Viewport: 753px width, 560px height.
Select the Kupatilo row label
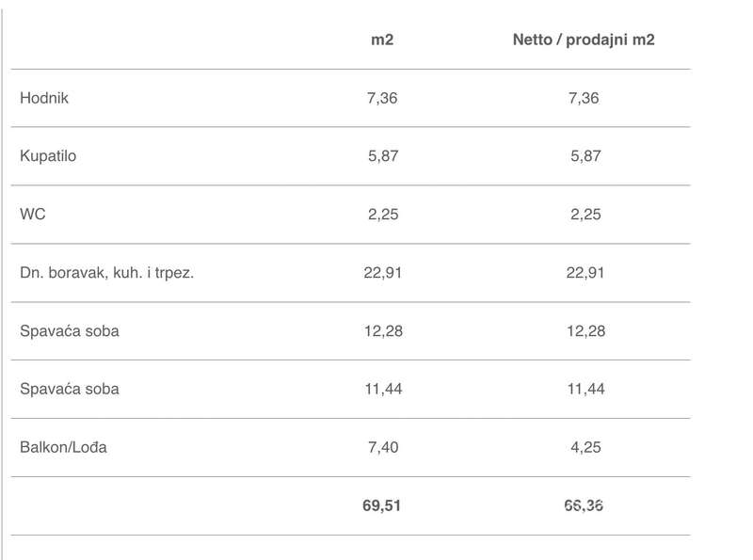[48, 156]
